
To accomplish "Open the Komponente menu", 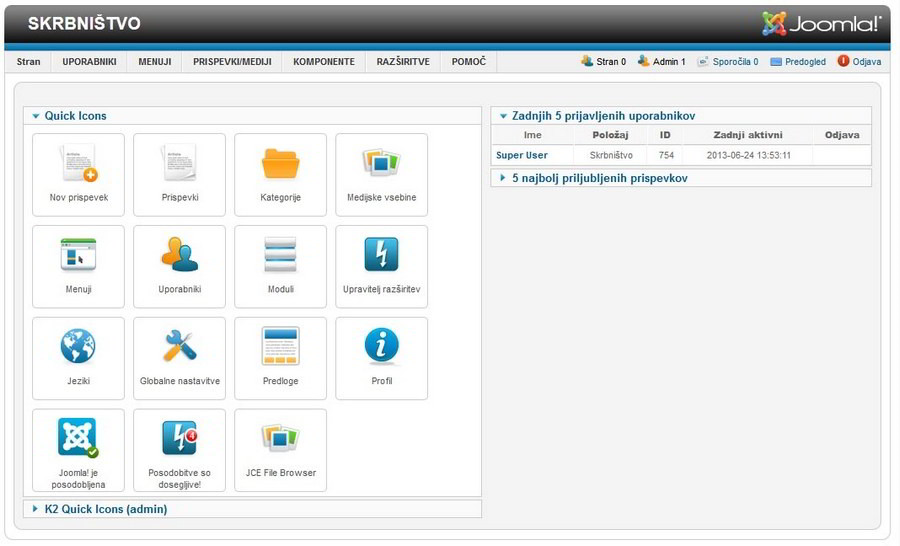I will click(x=323, y=62).
